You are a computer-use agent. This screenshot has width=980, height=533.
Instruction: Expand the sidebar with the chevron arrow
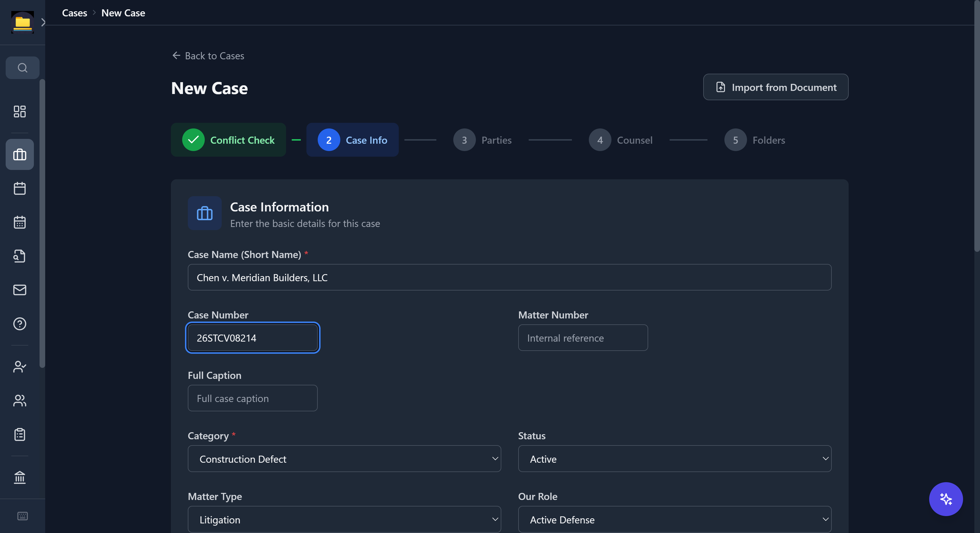click(43, 22)
